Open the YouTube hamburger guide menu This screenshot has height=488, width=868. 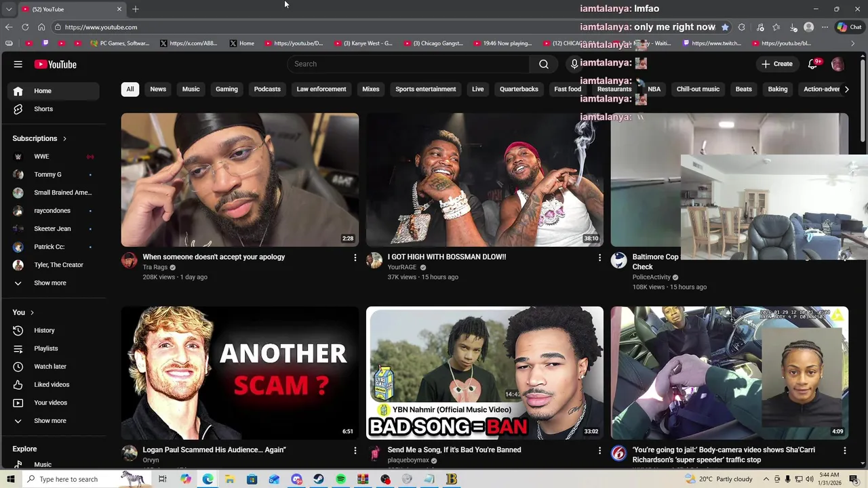[x=18, y=64]
